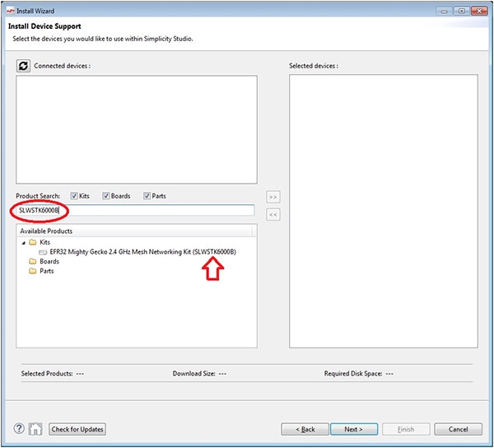Click the add to selected (>>) button

click(273, 198)
